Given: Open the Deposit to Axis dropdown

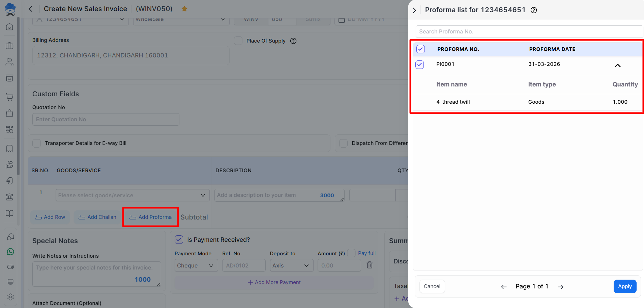Looking at the screenshot, I should (x=291, y=265).
